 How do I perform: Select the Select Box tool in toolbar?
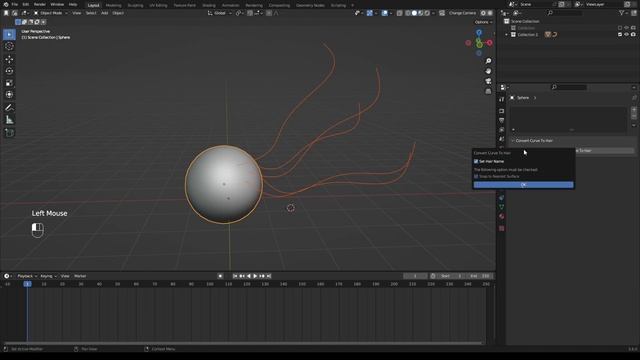click(9, 34)
